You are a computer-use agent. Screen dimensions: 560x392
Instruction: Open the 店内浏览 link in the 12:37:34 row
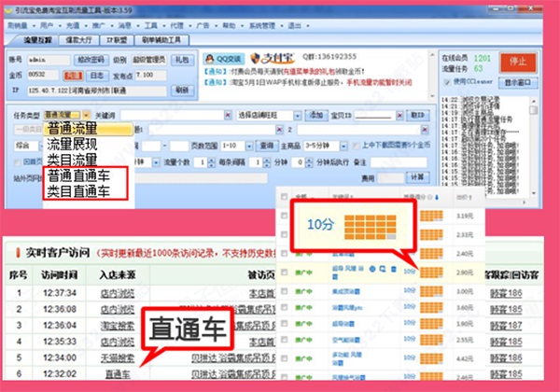point(118,293)
